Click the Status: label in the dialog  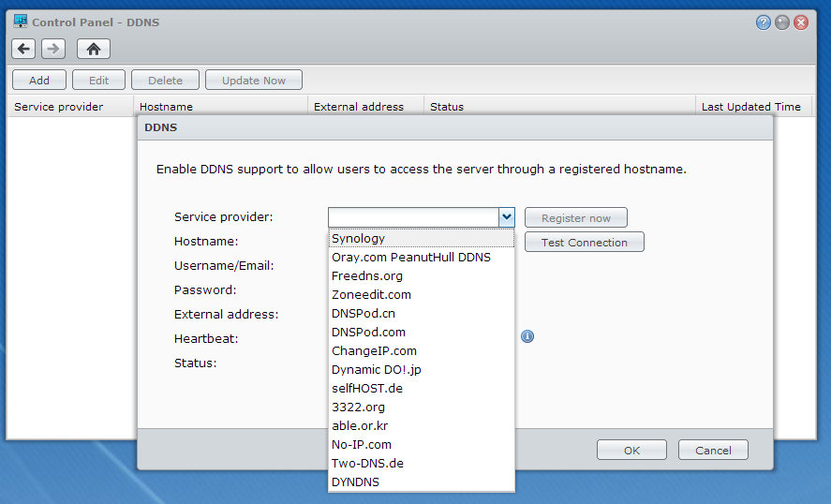pyautogui.click(x=195, y=363)
